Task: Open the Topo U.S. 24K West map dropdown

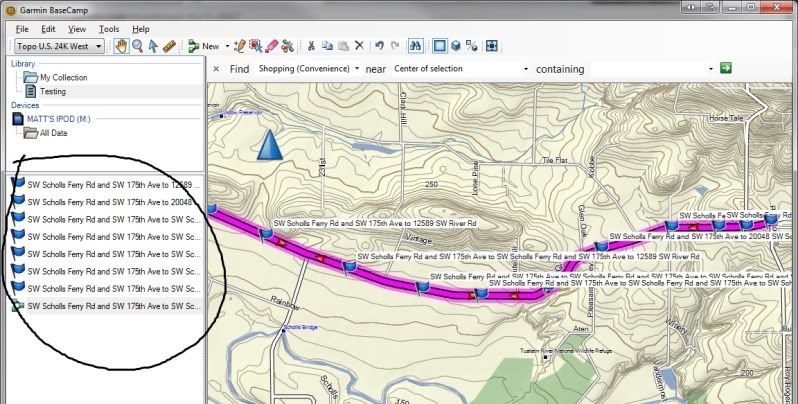Action: 59,46
